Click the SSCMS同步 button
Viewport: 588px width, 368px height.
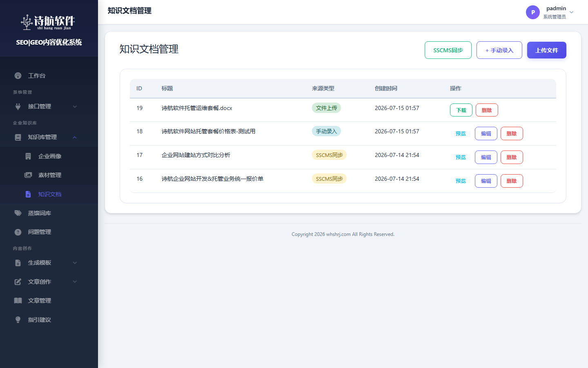point(448,50)
